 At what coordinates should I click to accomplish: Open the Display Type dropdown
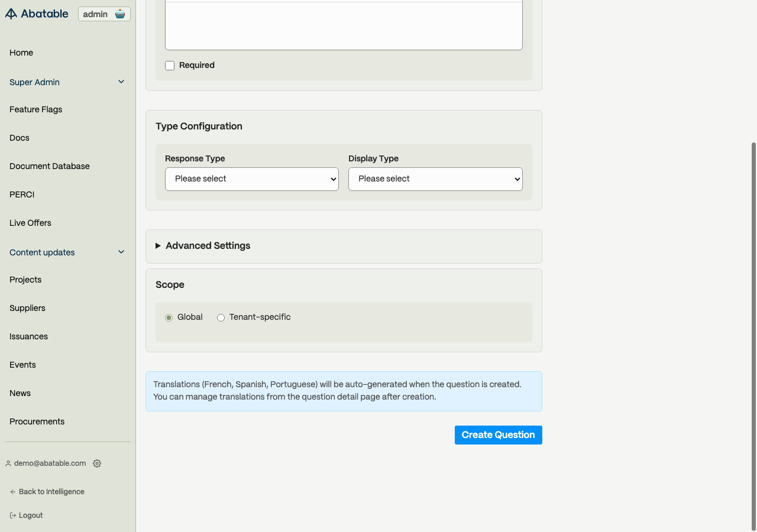coord(435,179)
